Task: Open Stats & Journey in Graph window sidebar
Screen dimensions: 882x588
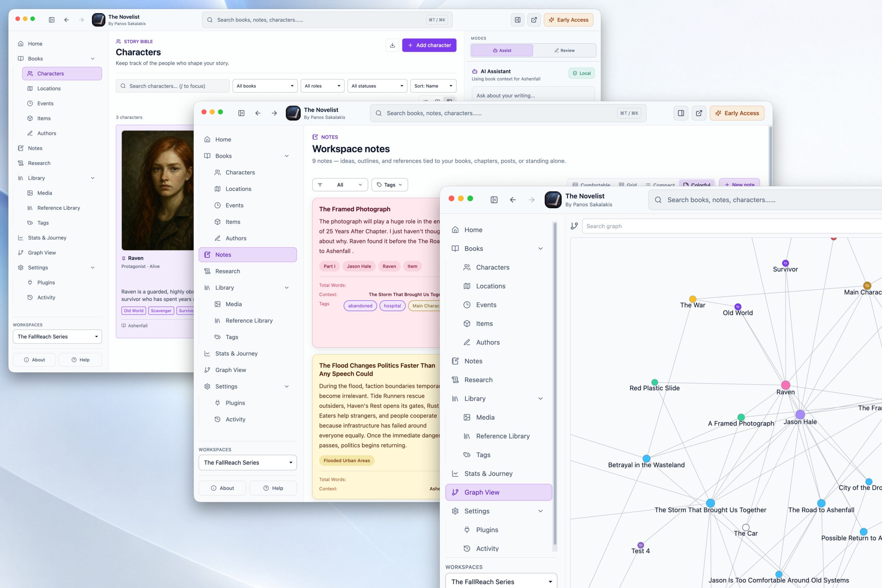Action: (499, 473)
